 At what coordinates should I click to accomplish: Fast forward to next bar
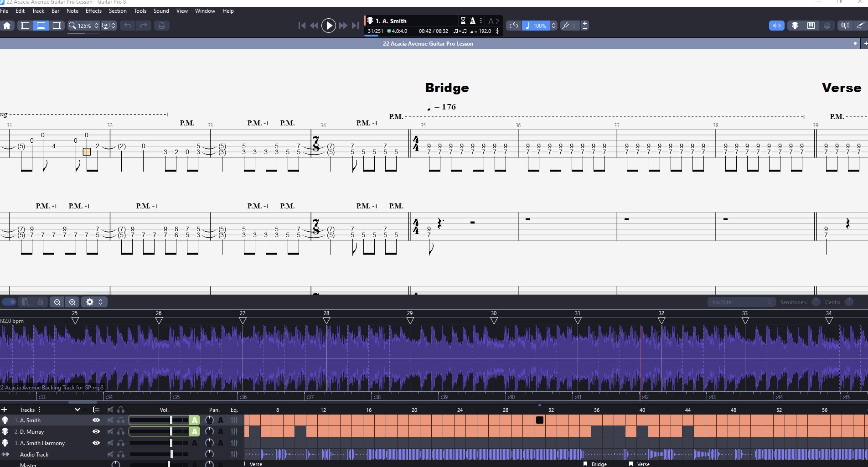[343, 26]
